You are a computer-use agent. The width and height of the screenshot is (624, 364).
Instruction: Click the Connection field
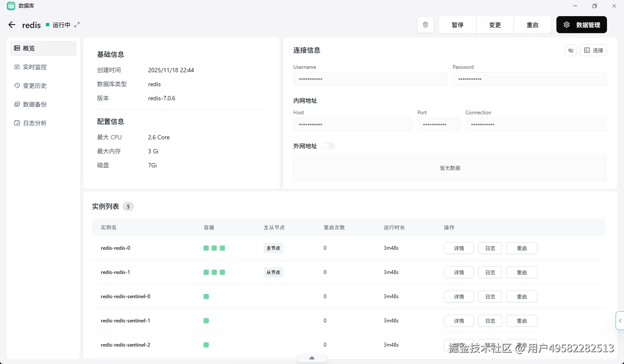coord(536,124)
